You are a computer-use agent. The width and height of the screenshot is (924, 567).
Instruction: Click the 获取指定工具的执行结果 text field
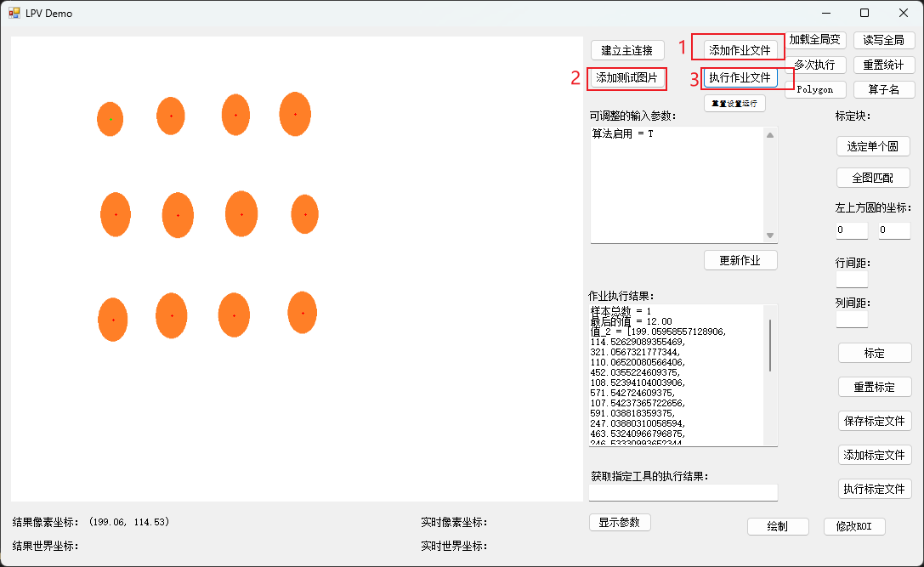[683, 493]
